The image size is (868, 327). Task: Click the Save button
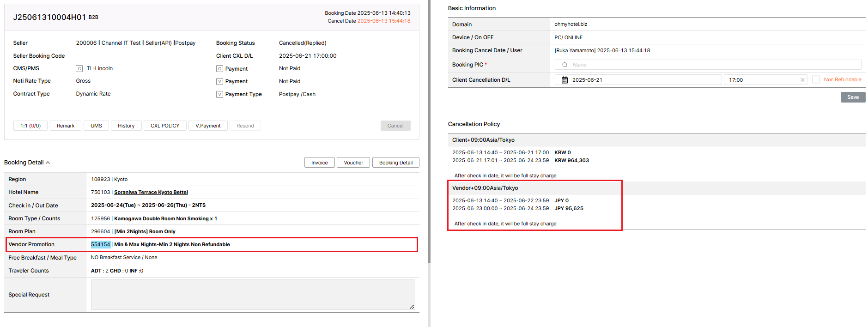tap(853, 97)
